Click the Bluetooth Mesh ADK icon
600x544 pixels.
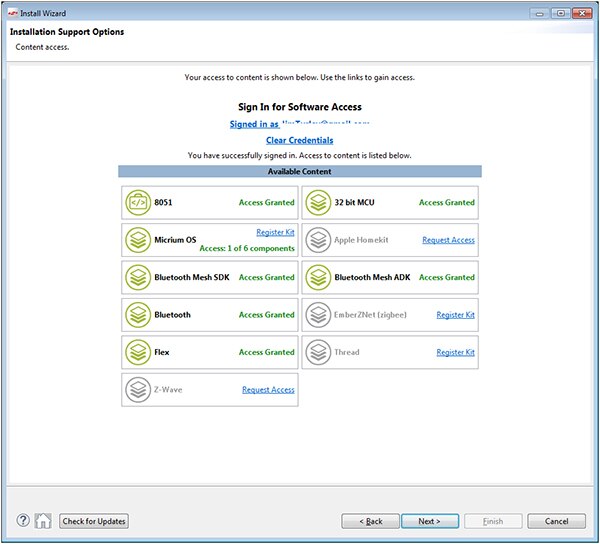click(318, 277)
